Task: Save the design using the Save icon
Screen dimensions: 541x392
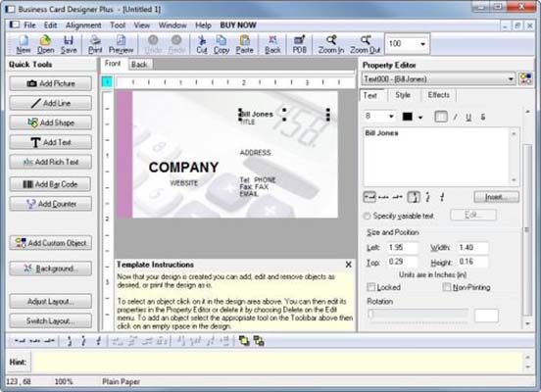Action: pos(69,44)
